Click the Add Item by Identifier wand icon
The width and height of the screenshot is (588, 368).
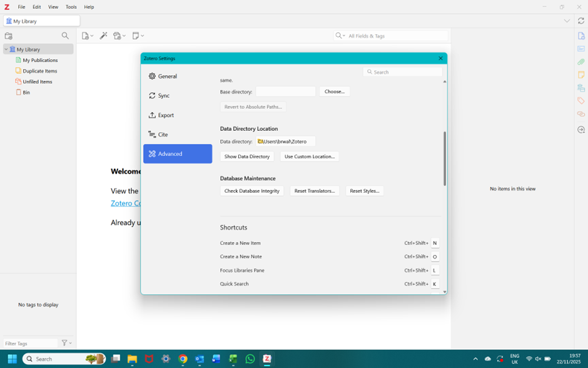pyautogui.click(x=103, y=36)
